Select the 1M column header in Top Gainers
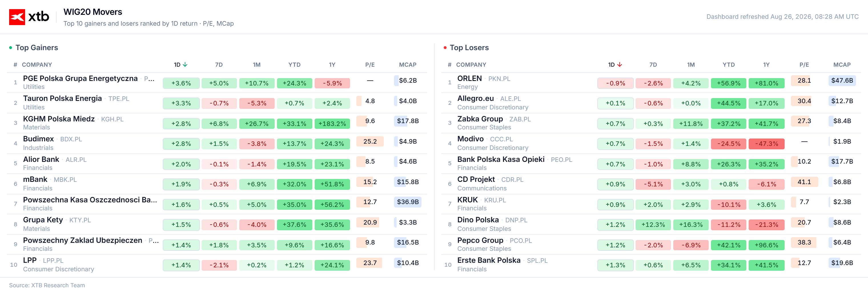This screenshot has height=293, width=868. [256, 65]
